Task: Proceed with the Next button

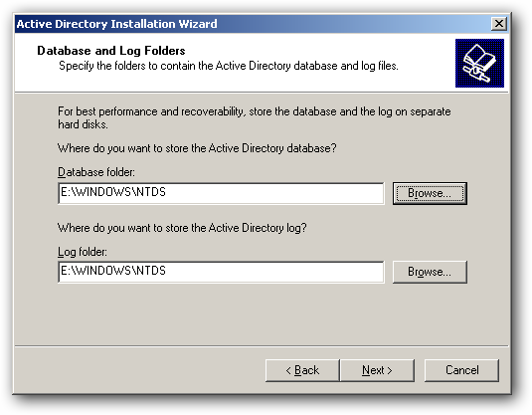Action: point(377,370)
